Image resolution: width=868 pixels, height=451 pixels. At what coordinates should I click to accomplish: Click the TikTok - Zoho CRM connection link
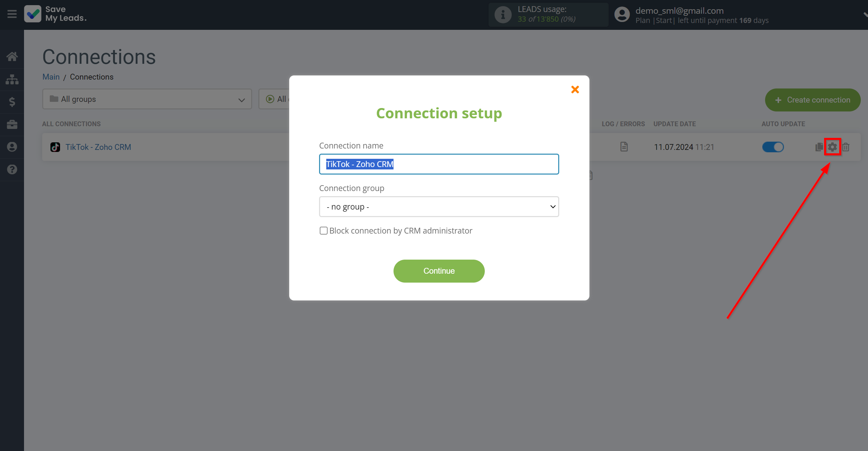pos(99,147)
